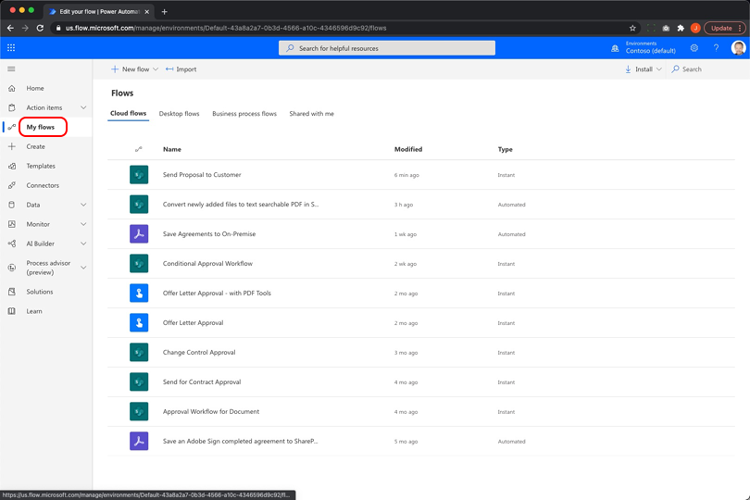750x500 pixels.
Task: Open the app launcher waffle icon
Action: point(11,48)
